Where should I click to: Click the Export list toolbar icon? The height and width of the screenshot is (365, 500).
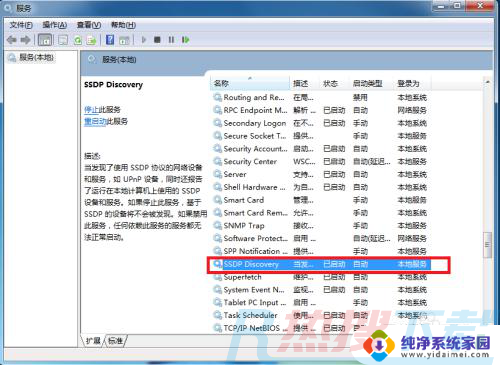[91, 40]
